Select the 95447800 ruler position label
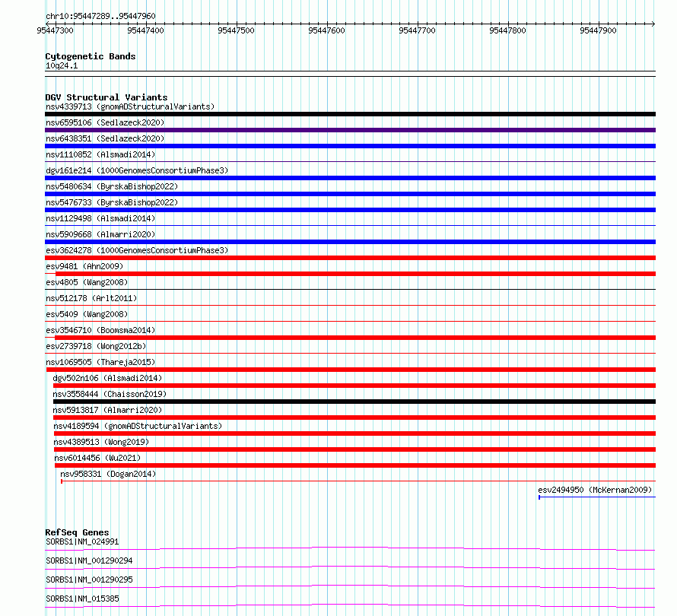The height and width of the screenshot is (616, 677). 508,30
